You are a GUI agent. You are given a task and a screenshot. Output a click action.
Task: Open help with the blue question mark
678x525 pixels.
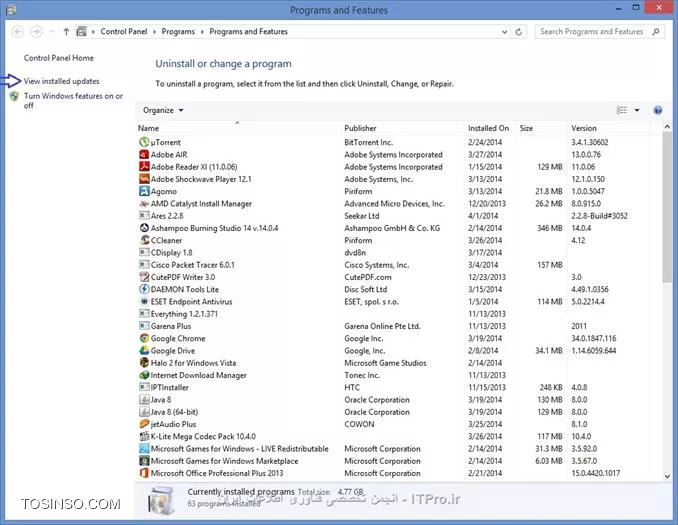658,110
